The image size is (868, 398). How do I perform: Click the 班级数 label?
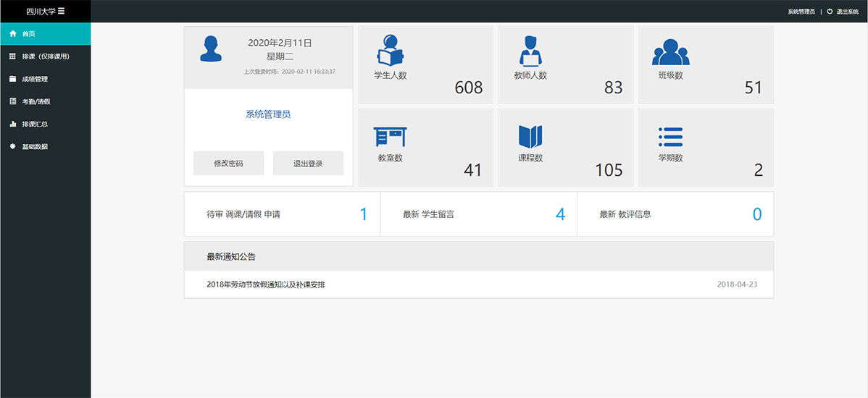[x=670, y=76]
